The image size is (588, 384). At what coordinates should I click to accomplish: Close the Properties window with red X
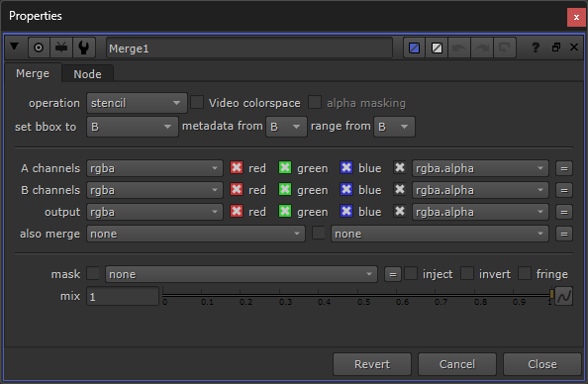tap(576, 17)
